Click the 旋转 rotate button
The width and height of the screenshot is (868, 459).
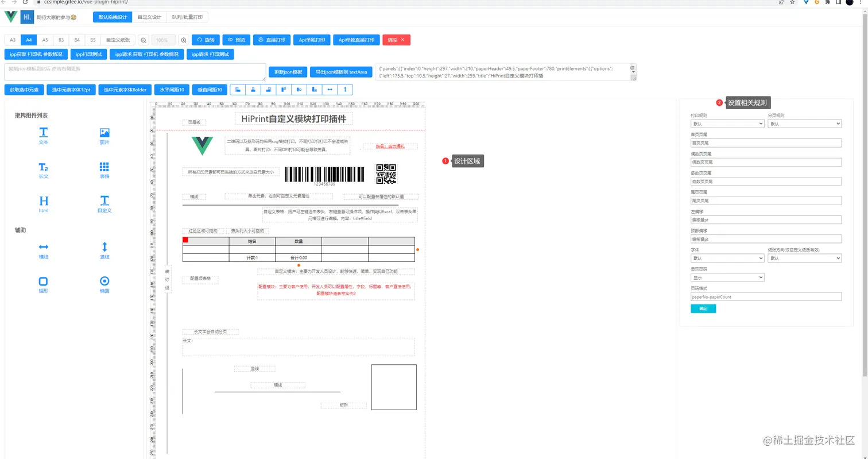pos(206,40)
